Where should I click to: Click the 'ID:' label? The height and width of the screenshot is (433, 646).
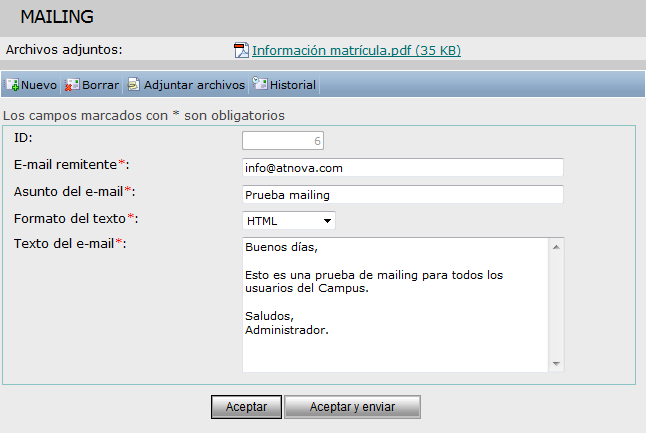pos(23,138)
